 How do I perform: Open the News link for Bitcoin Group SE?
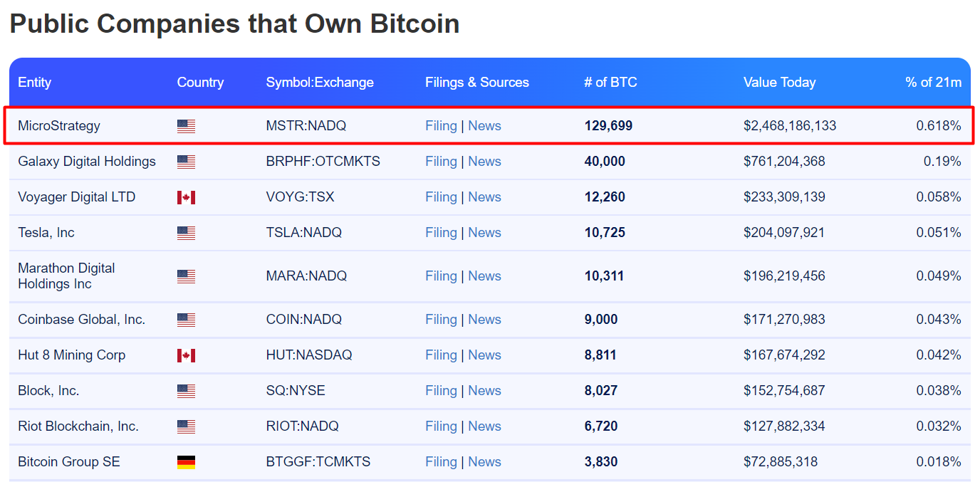pos(484,462)
